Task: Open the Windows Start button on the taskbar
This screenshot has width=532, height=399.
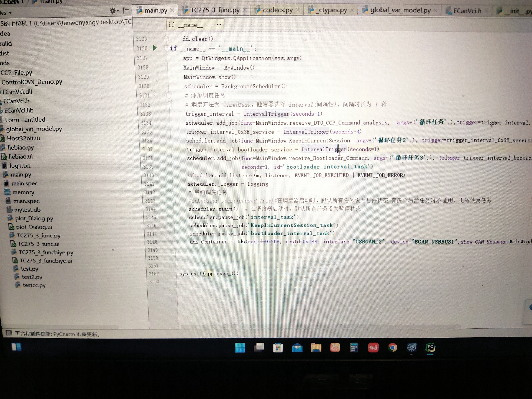Action: click(240, 348)
